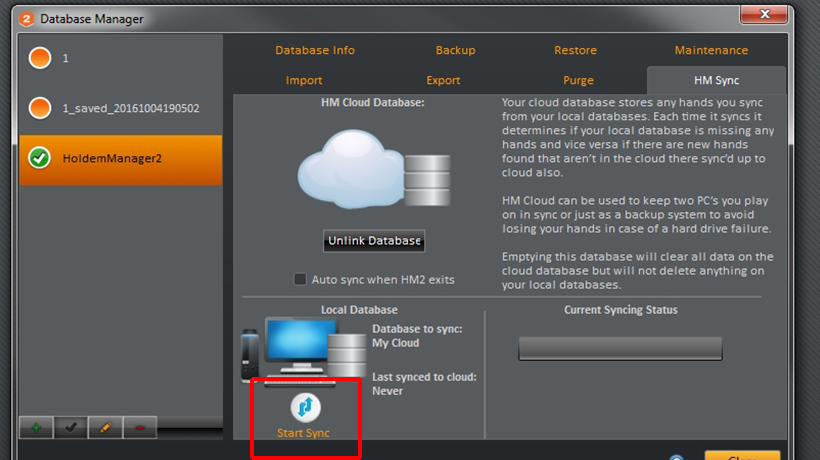
Task: Open the Restore tab
Action: pyautogui.click(x=575, y=50)
